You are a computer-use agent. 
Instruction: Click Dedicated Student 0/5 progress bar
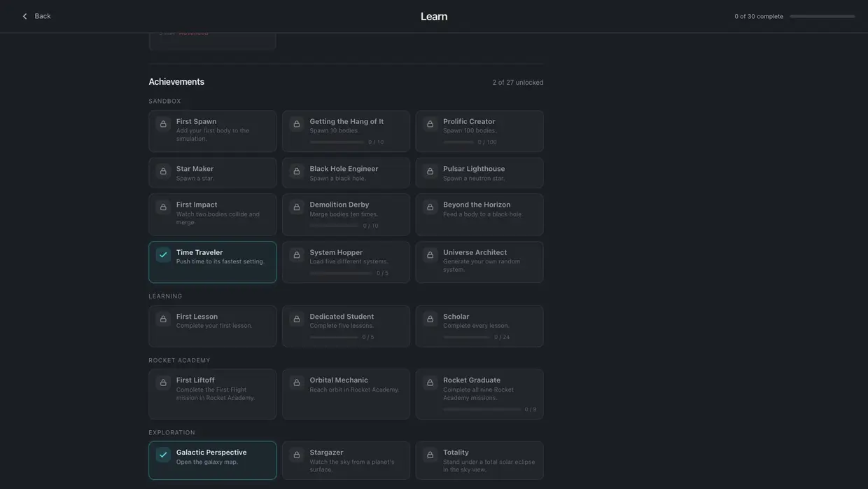coord(334,337)
